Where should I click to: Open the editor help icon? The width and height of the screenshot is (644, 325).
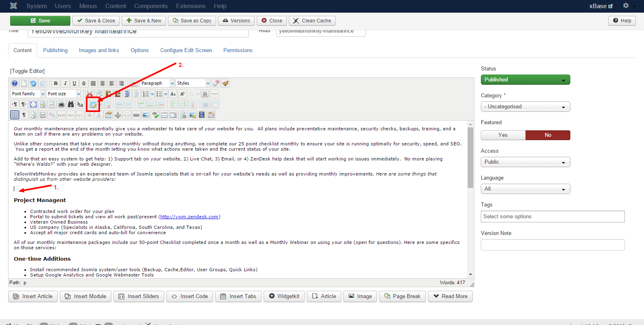tap(15, 83)
